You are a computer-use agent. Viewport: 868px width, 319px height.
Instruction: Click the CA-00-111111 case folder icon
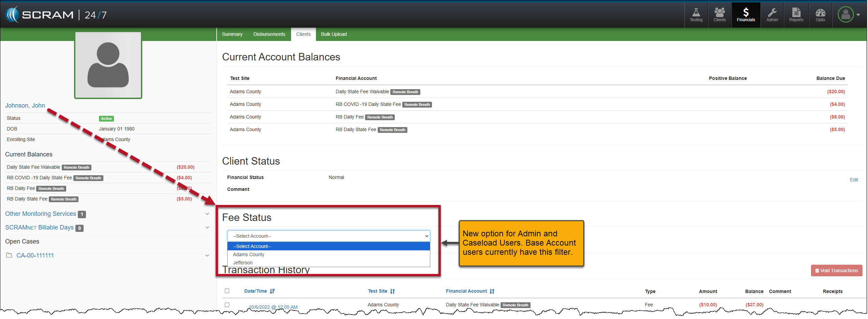9,255
